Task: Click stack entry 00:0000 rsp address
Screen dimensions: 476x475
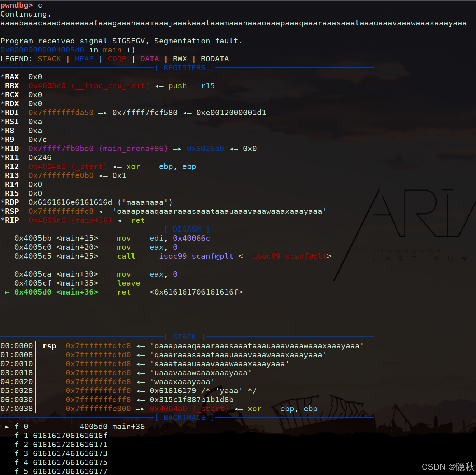Action: tap(98, 346)
